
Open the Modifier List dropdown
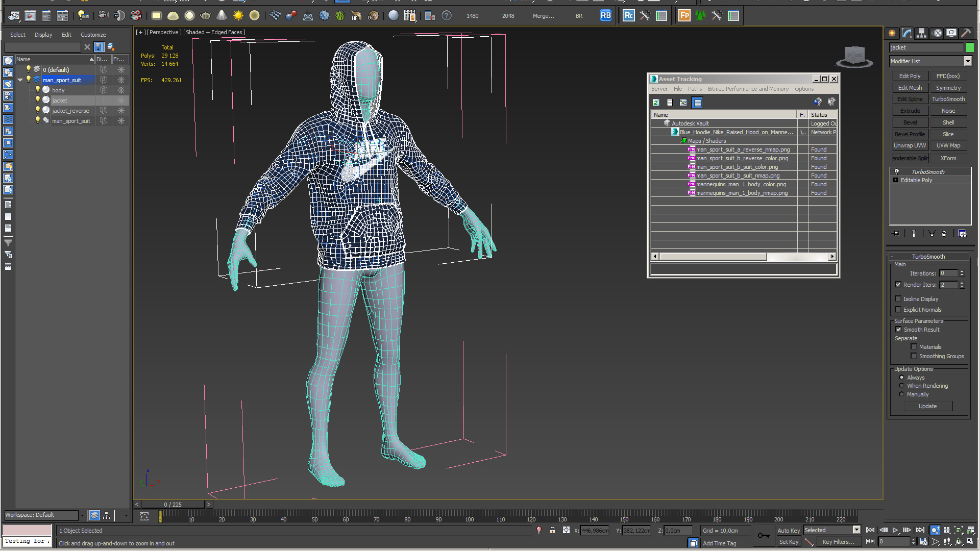click(968, 61)
